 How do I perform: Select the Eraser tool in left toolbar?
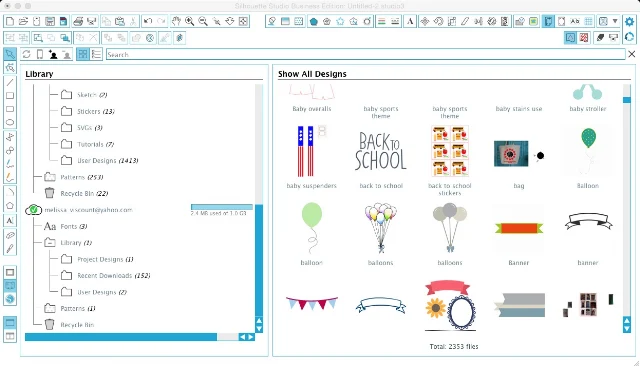coord(10,235)
